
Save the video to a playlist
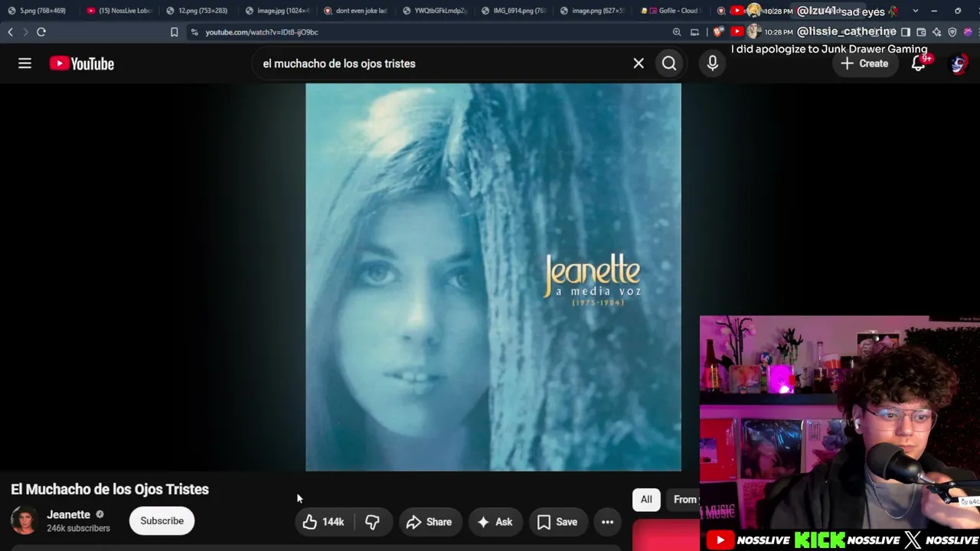[x=557, y=522]
